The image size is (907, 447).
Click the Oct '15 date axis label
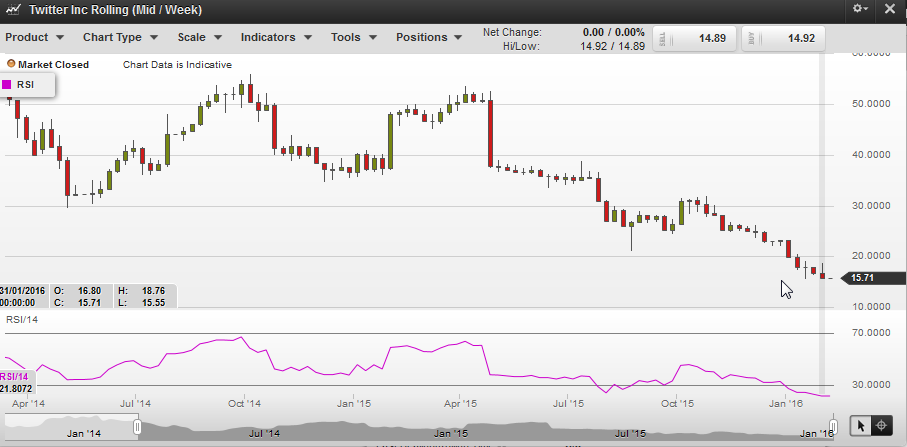pyautogui.click(x=677, y=403)
